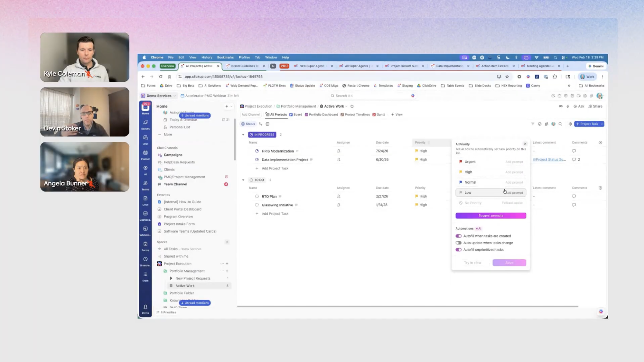The height and width of the screenshot is (362, 644).
Task: Open Chat in the left rail
Action: point(145,140)
